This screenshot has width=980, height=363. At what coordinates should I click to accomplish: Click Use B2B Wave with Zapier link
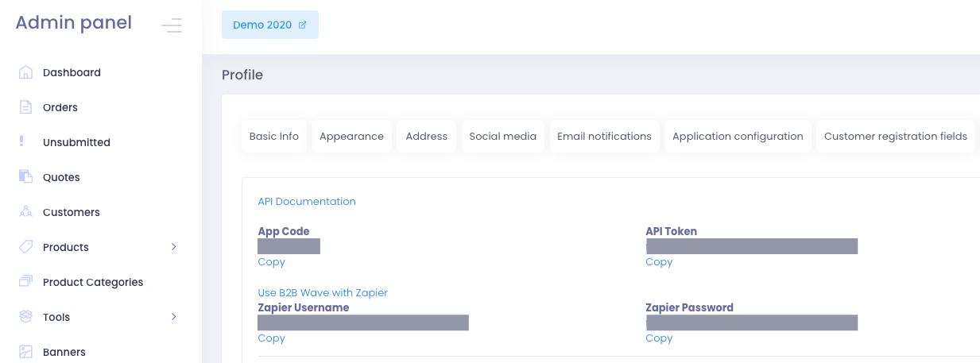tap(323, 293)
